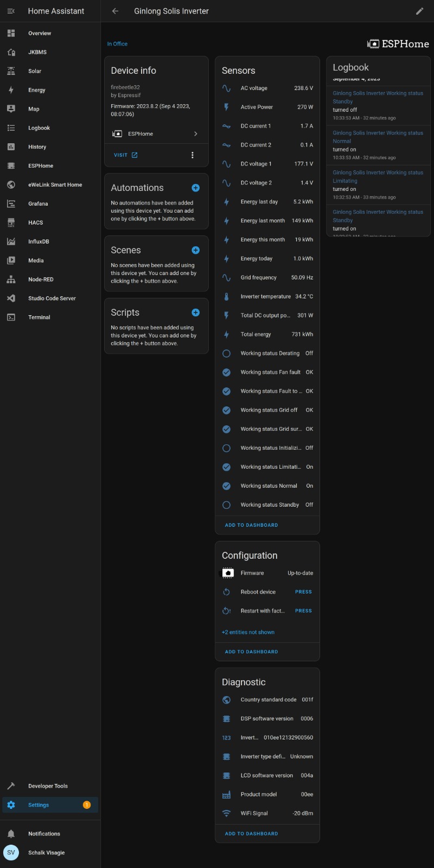Viewport: 434px width, 868px height.
Task: Click the WiFi Signal icon
Action: pyautogui.click(x=227, y=814)
